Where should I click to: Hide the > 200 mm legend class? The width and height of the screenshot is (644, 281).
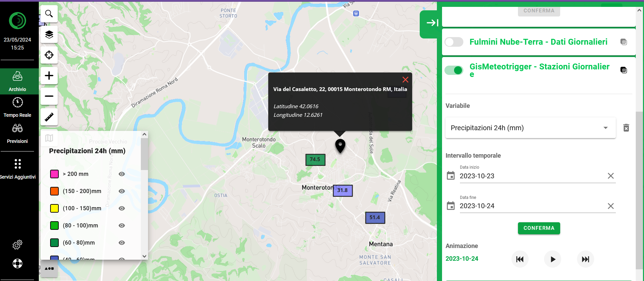[x=122, y=174]
